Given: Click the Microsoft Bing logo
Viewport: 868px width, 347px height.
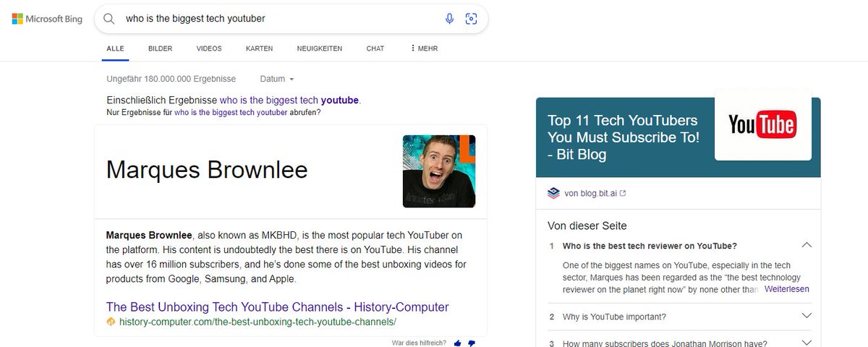Looking at the screenshot, I should (47, 19).
